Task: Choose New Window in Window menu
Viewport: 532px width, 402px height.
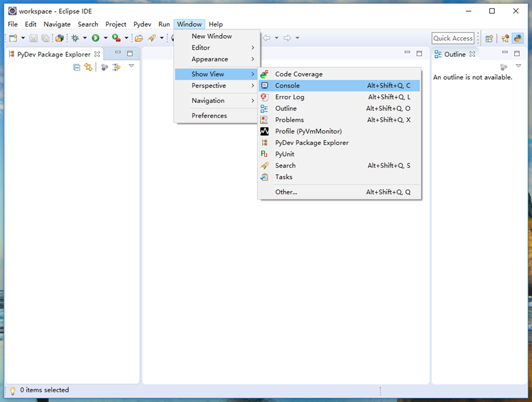Action: click(217, 36)
